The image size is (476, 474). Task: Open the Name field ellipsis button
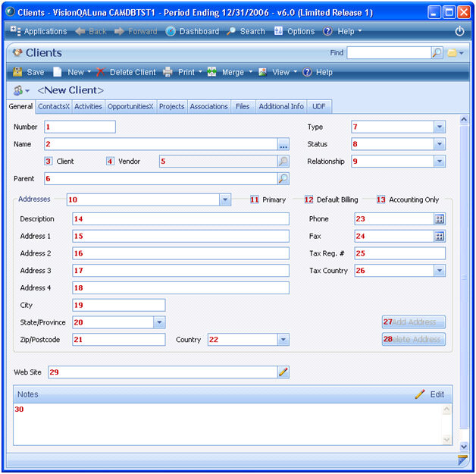tap(283, 144)
